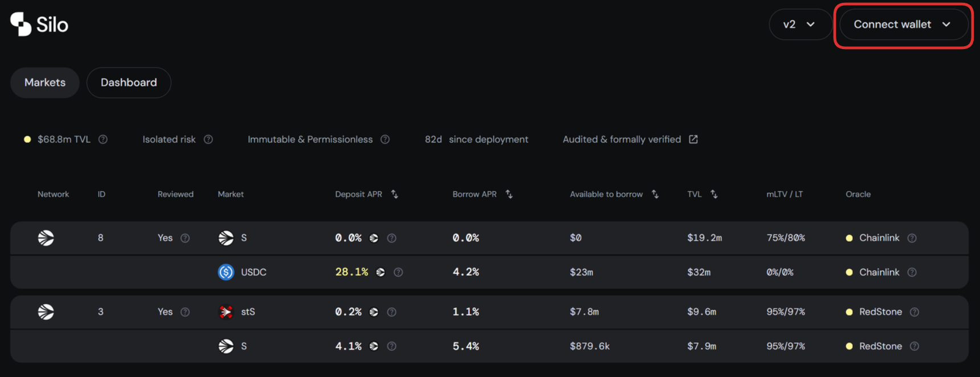Image resolution: width=980 pixels, height=377 pixels.
Task: Click the Reviewed help icon in market 8
Action: point(185,238)
